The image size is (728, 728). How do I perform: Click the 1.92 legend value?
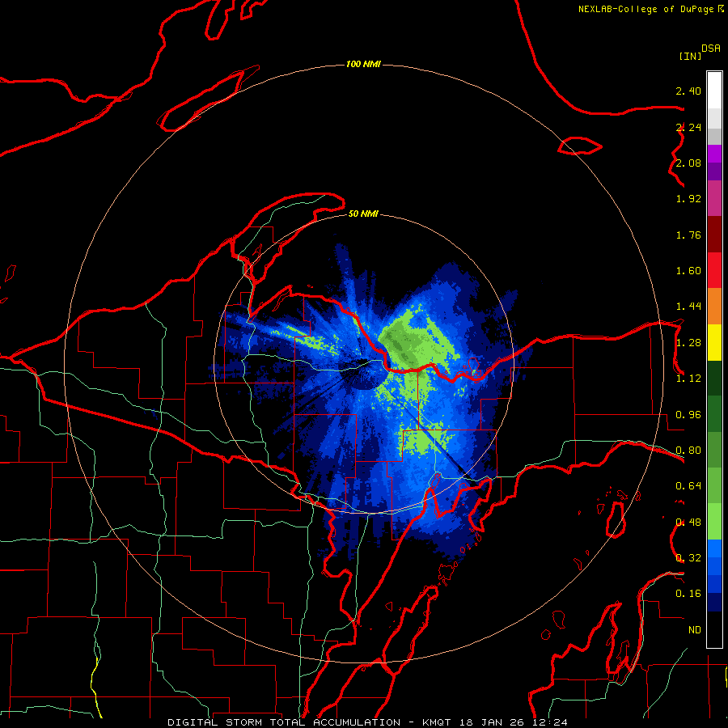tap(688, 199)
